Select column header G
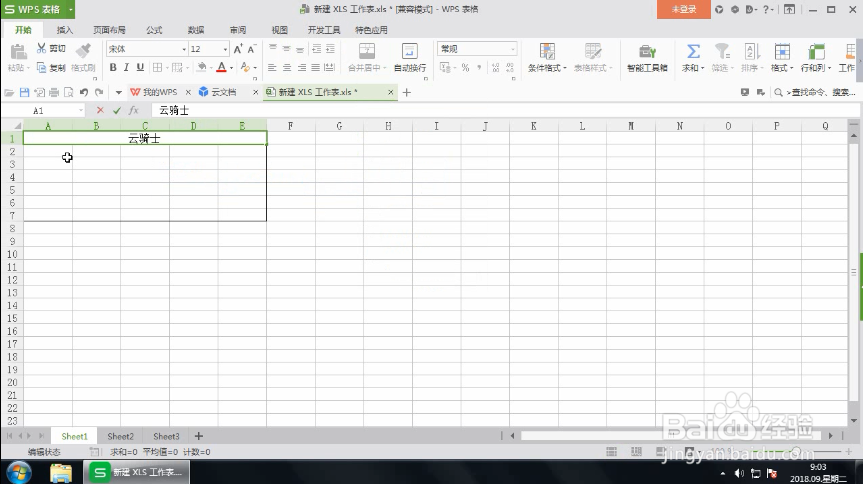Viewport: 863px width, 484px height. (x=340, y=126)
